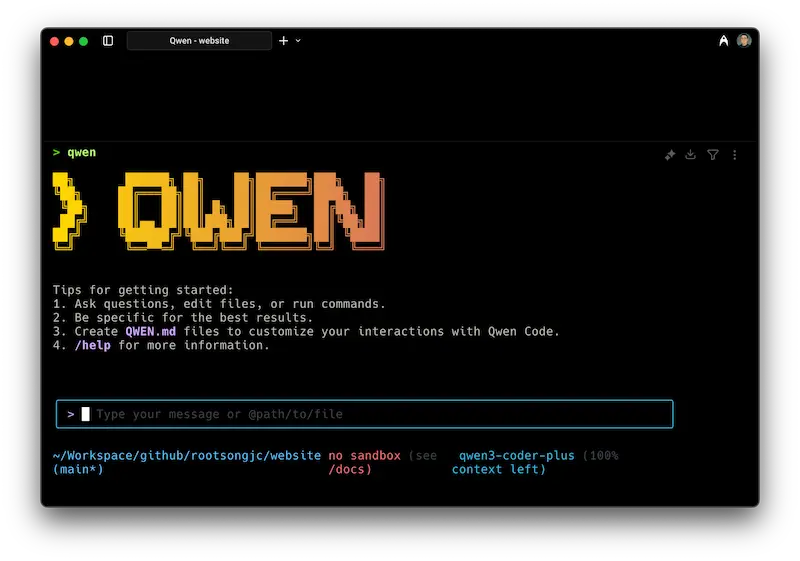Click the '(main*)' branch indicator
This screenshot has width=800, height=561.
point(78,469)
